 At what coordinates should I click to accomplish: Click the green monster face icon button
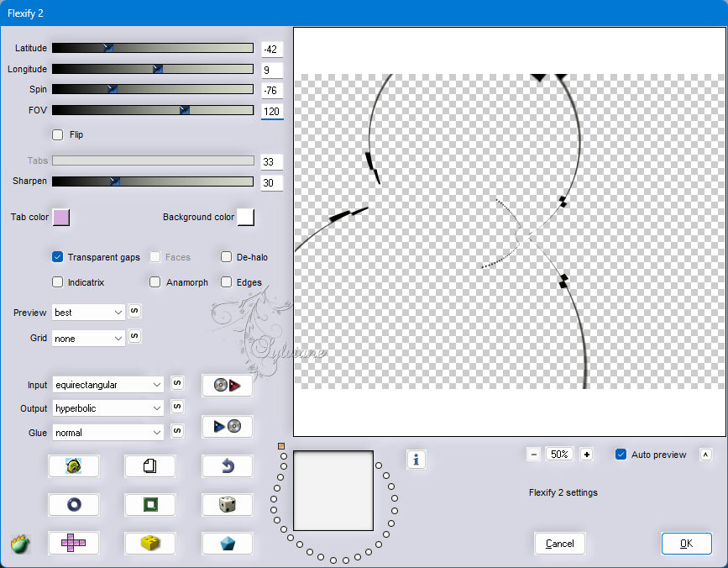[73, 465]
